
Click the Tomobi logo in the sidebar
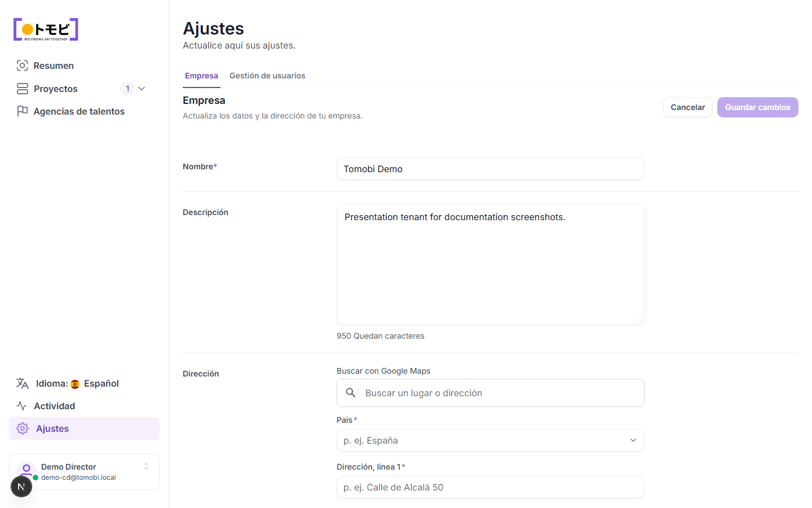[46, 29]
